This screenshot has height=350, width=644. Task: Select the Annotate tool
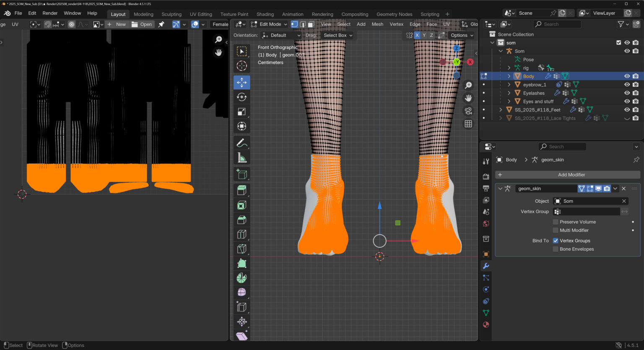(x=241, y=143)
